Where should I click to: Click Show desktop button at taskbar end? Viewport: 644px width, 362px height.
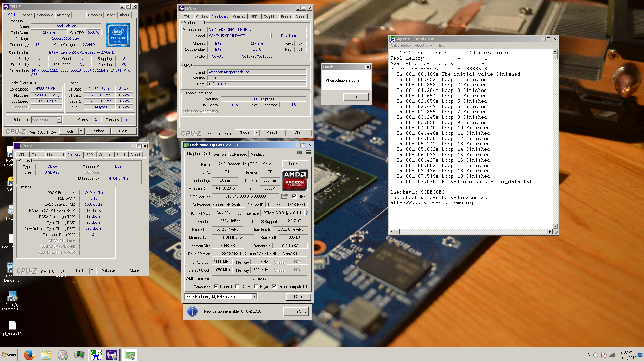pos(641,355)
